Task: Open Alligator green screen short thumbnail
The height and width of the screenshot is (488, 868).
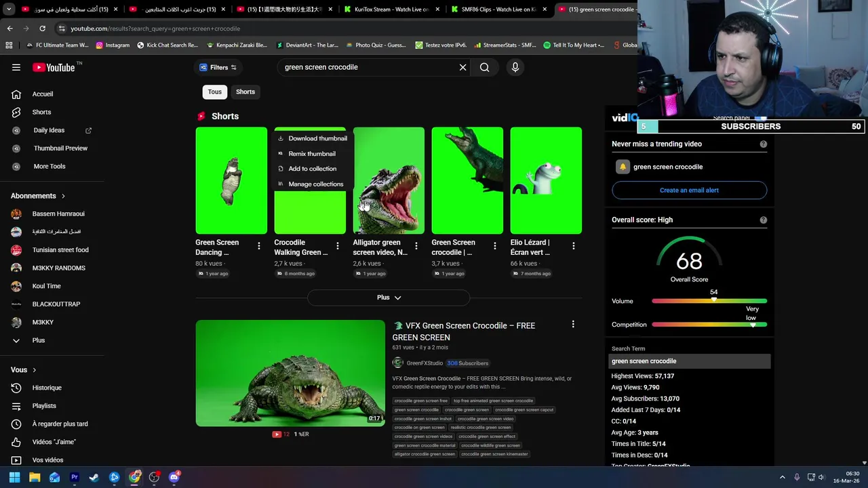Action: tap(389, 180)
